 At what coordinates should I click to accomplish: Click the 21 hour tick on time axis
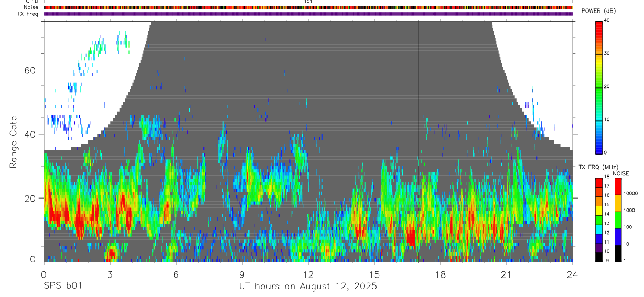[x=507, y=274]
